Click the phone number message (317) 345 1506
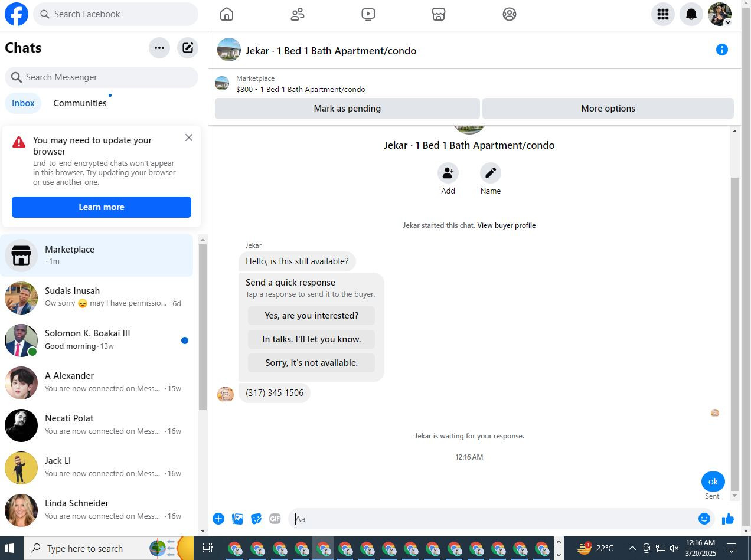751x560 pixels. [x=275, y=393]
